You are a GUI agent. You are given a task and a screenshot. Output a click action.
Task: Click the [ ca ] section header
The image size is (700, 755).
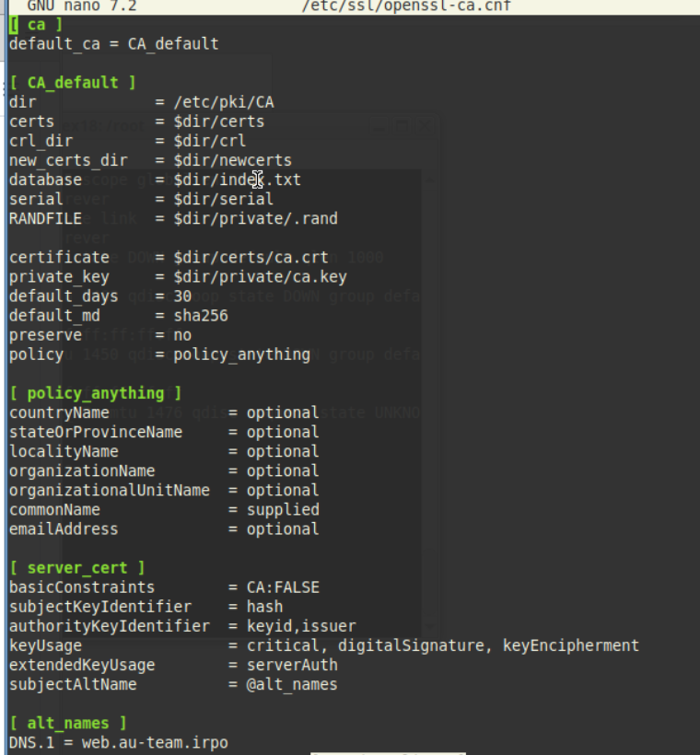click(36, 25)
